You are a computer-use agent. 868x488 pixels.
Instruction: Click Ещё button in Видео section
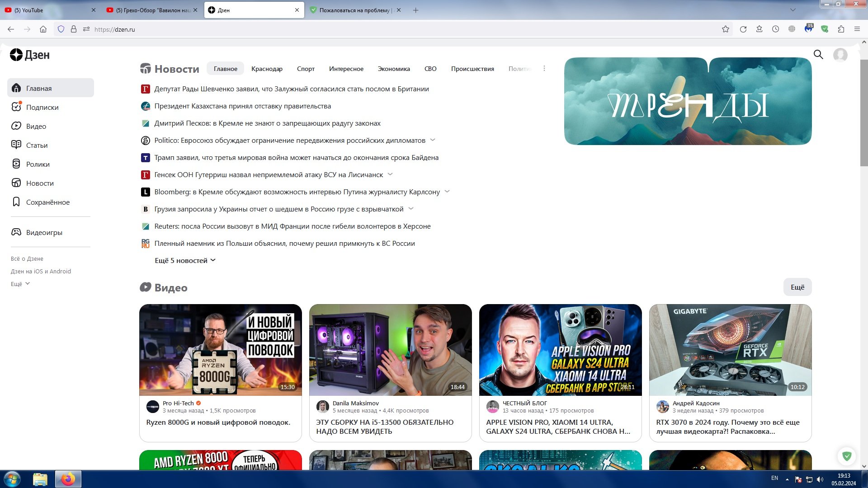pyautogui.click(x=797, y=287)
